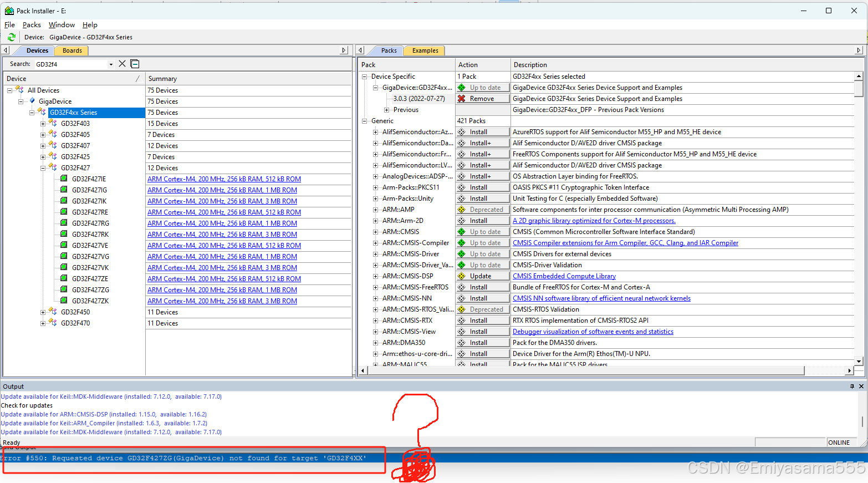868x483 pixels.
Task: Expand the GD32F470 device family
Action: (43, 323)
